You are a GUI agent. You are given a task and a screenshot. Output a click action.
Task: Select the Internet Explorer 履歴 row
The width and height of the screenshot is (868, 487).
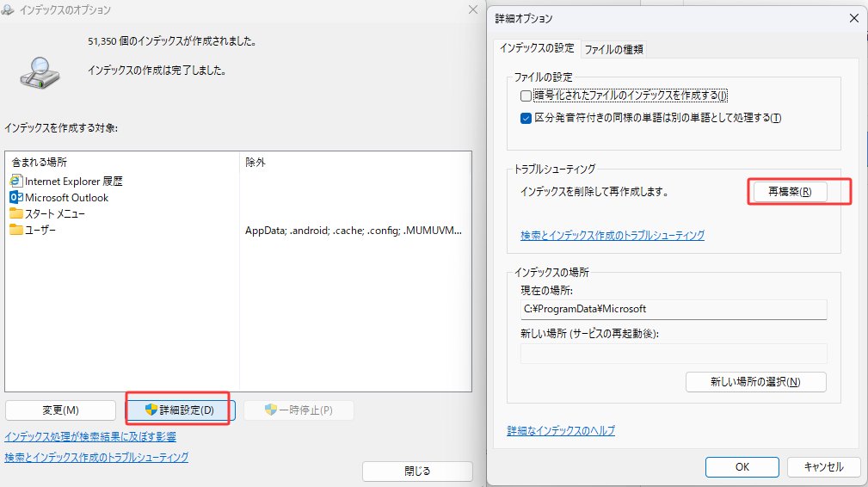[x=74, y=181]
